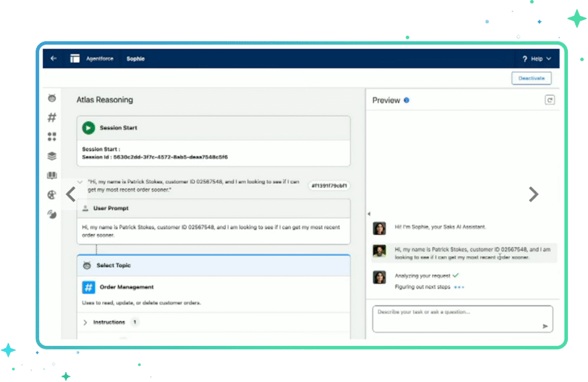Expand the Instructions section

[85, 322]
